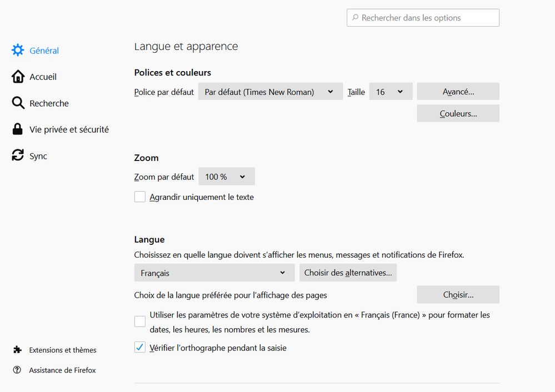Image resolution: width=555 pixels, height=392 pixels.
Task: Click the Sync arrows icon
Action: (x=18, y=156)
